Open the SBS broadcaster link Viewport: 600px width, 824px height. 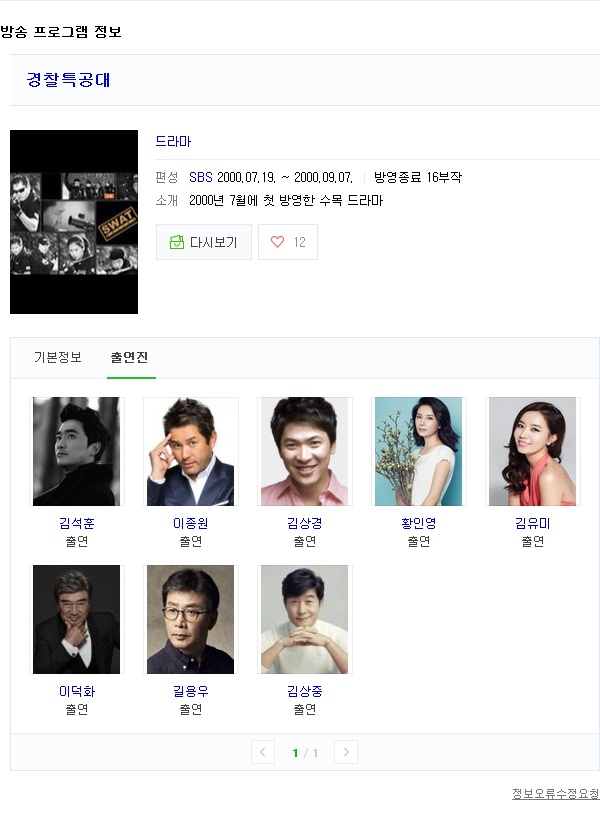[200, 177]
